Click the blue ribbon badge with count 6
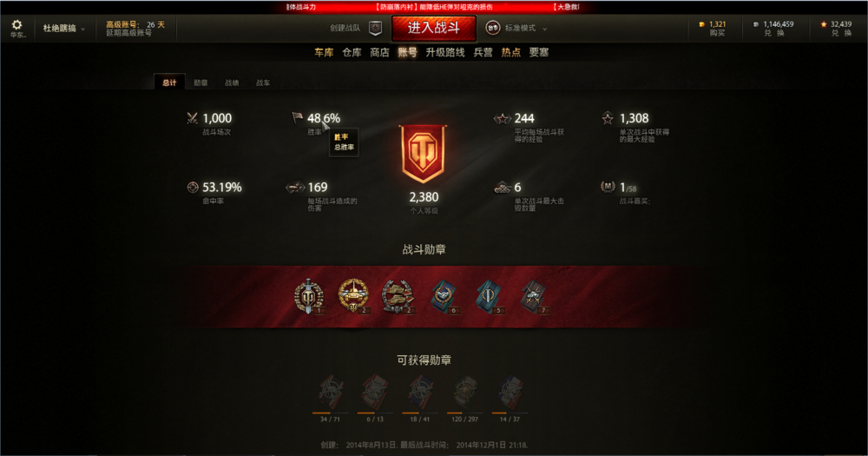 click(444, 296)
